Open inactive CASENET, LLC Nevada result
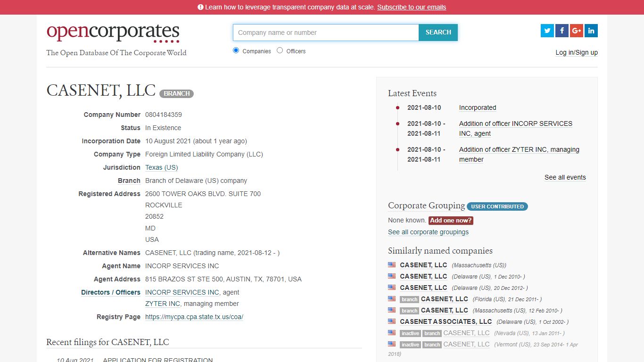The image size is (644, 362). 466,333
